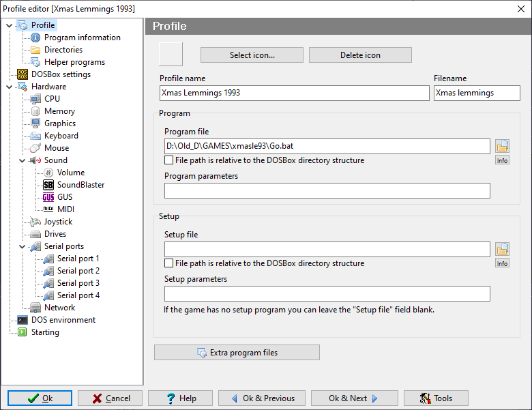Click the Cancel button
Viewport: 532px width, 410px height.
110,398
